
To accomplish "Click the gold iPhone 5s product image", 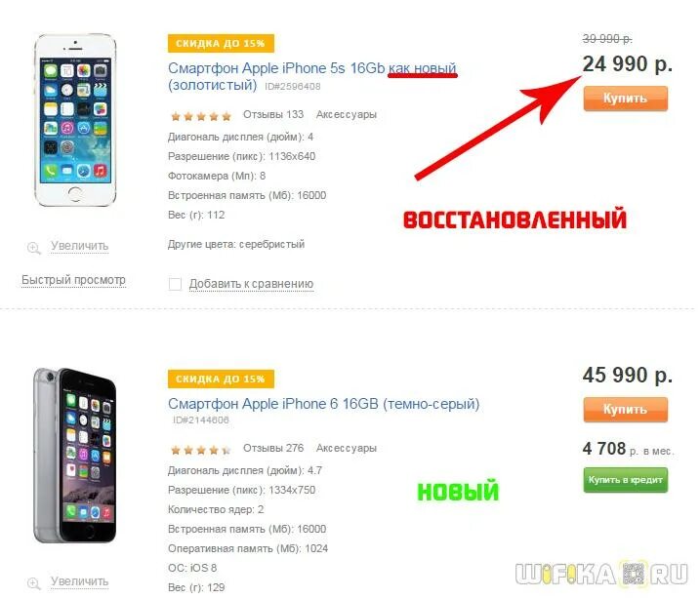I will tap(75, 120).
